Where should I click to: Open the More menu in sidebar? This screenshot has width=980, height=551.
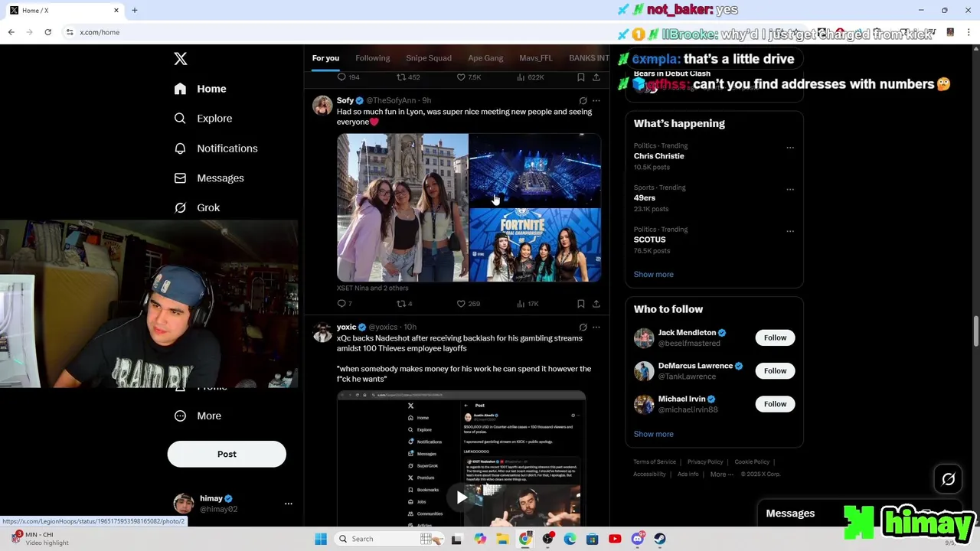click(x=198, y=416)
